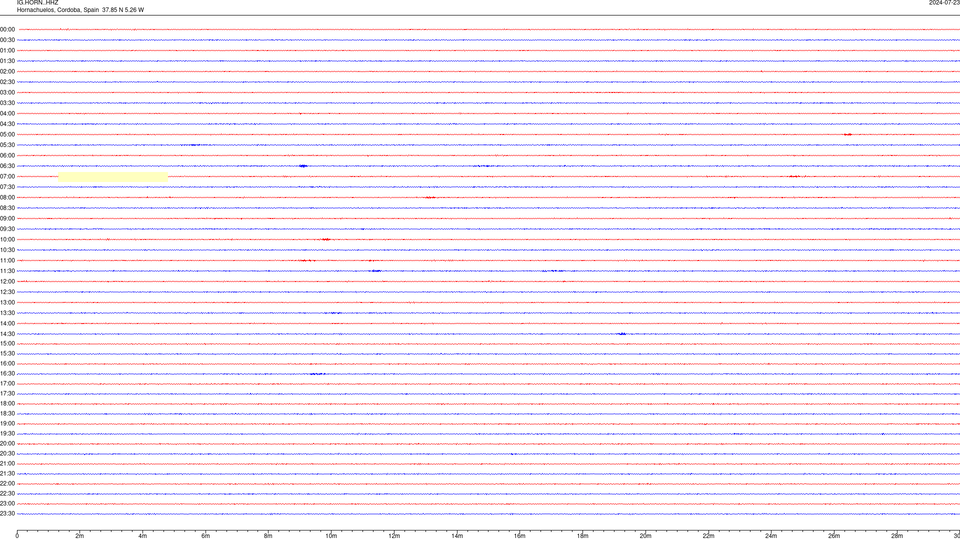The height and width of the screenshot is (540, 960).
Task: Select the 22m axis tick label
Action: point(708,536)
